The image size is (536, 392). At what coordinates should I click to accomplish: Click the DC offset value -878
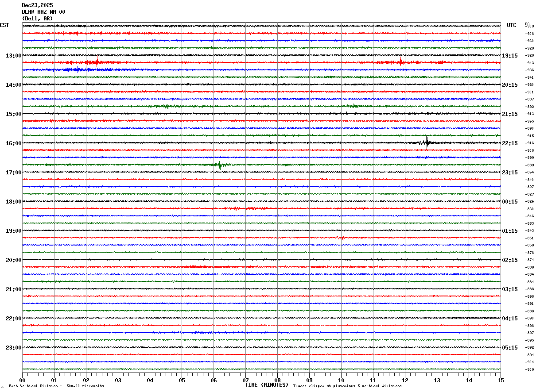tap(530, 253)
